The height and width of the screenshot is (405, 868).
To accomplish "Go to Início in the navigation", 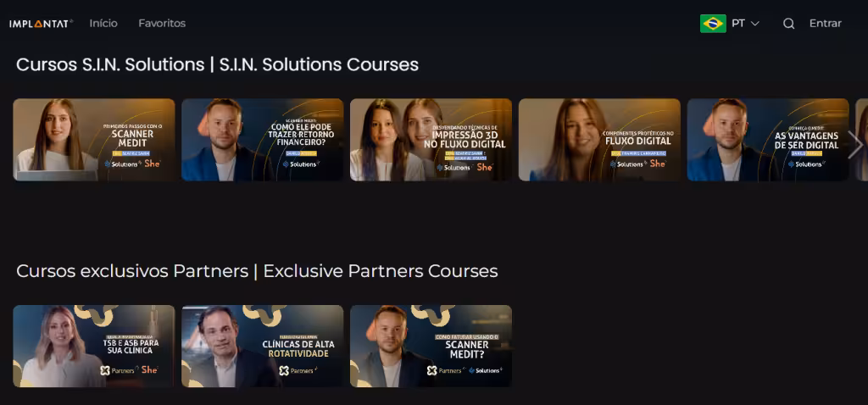I will click(x=103, y=23).
